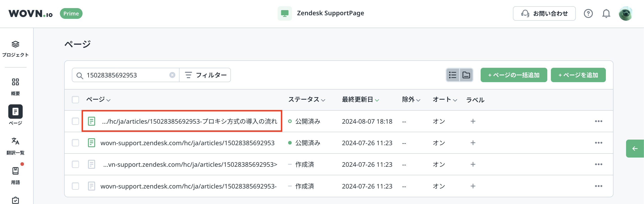Image resolution: width=644 pixels, height=204 pixels.
Task: Add label to the second page row
Action: click(473, 143)
